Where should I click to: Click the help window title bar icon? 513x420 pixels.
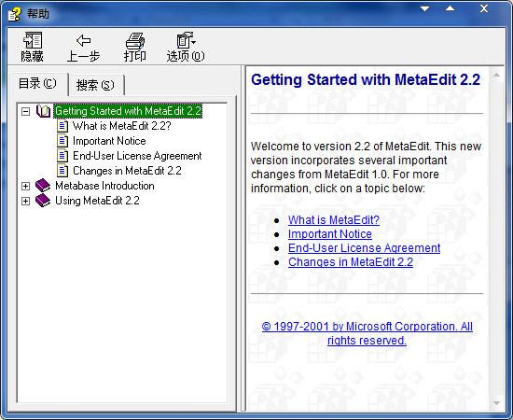14,14
